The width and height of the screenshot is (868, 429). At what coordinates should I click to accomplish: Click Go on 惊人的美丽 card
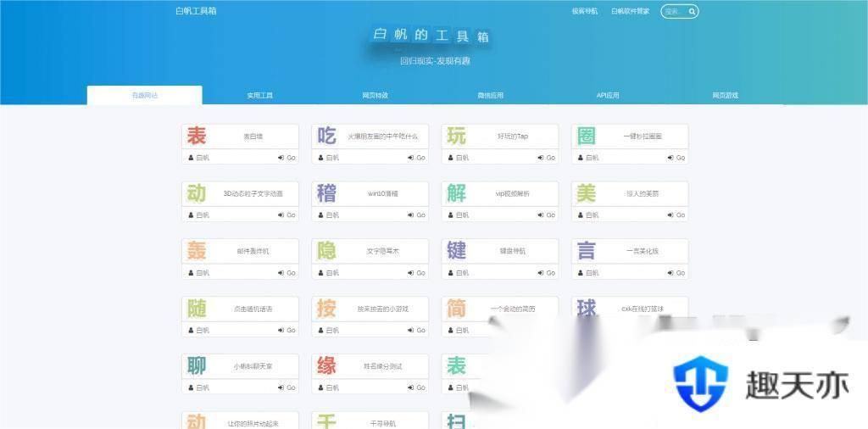point(676,215)
